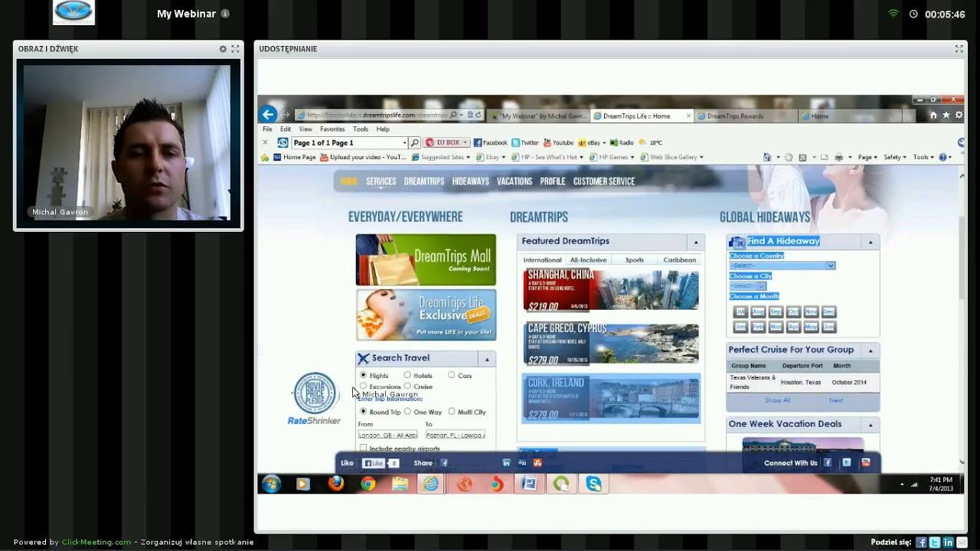The image size is (980, 551).
Task: Open the ClickMeeting.com link in the footer
Action: pos(96,542)
